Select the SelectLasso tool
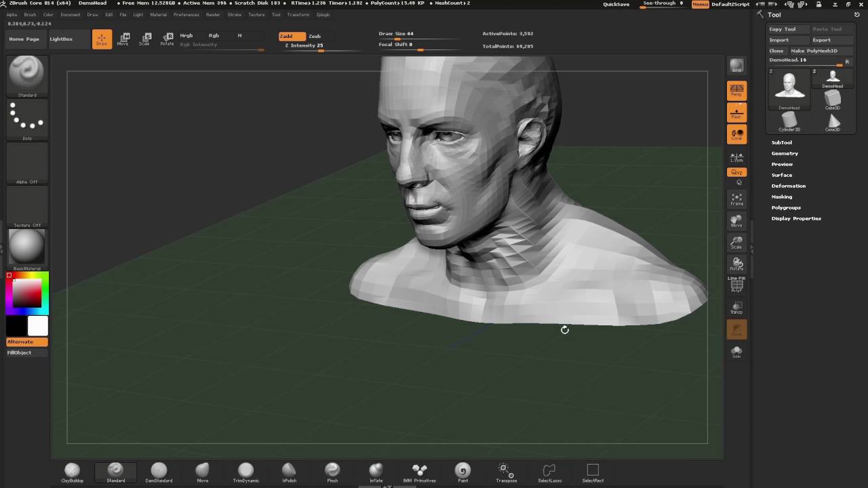The width and height of the screenshot is (868, 488). [x=549, y=472]
